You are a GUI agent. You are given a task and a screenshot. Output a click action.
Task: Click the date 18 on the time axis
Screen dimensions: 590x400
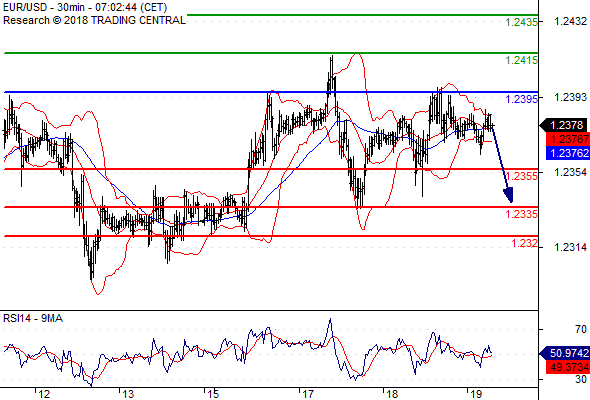(x=392, y=394)
